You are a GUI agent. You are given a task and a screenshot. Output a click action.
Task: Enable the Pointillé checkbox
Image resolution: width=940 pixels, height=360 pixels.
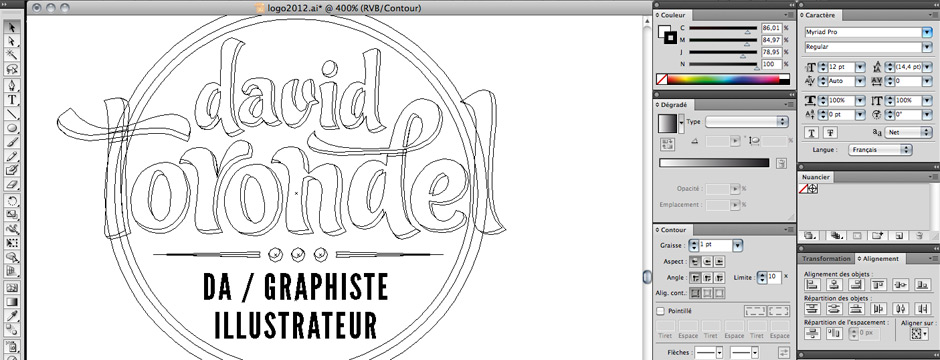[x=661, y=311]
